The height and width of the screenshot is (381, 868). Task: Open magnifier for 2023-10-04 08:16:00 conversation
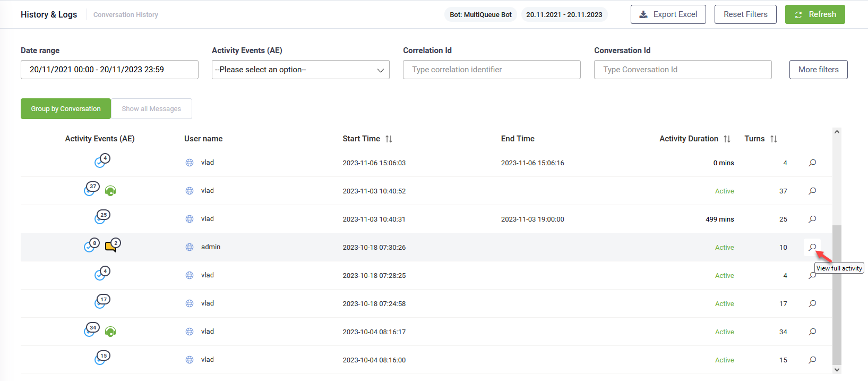[812, 360]
